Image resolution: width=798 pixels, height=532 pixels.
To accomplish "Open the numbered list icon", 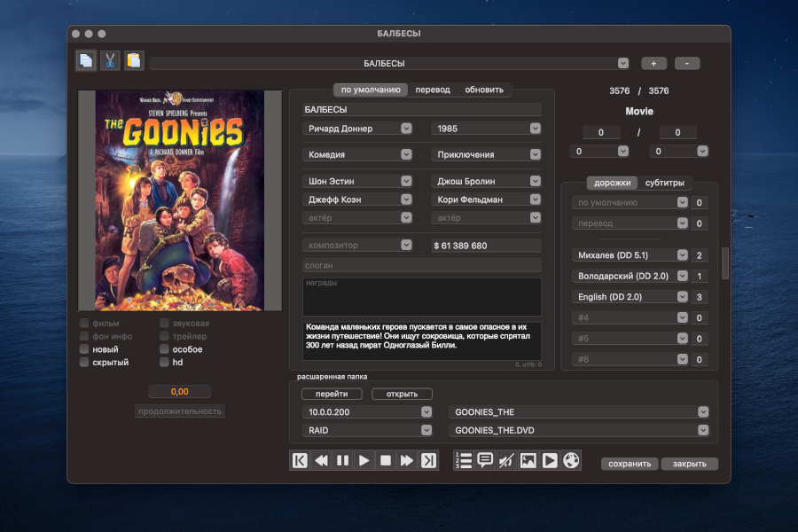I will [464, 461].
